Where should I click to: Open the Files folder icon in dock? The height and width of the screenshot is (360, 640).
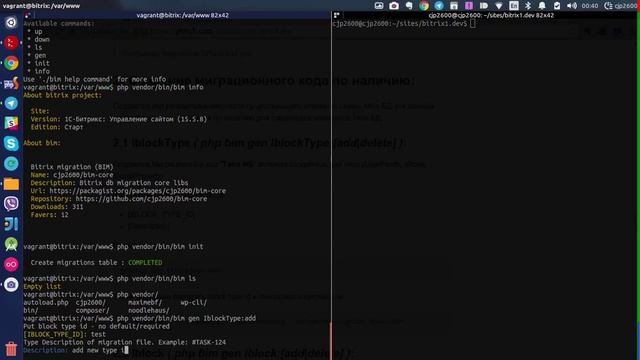click(11, 184)
